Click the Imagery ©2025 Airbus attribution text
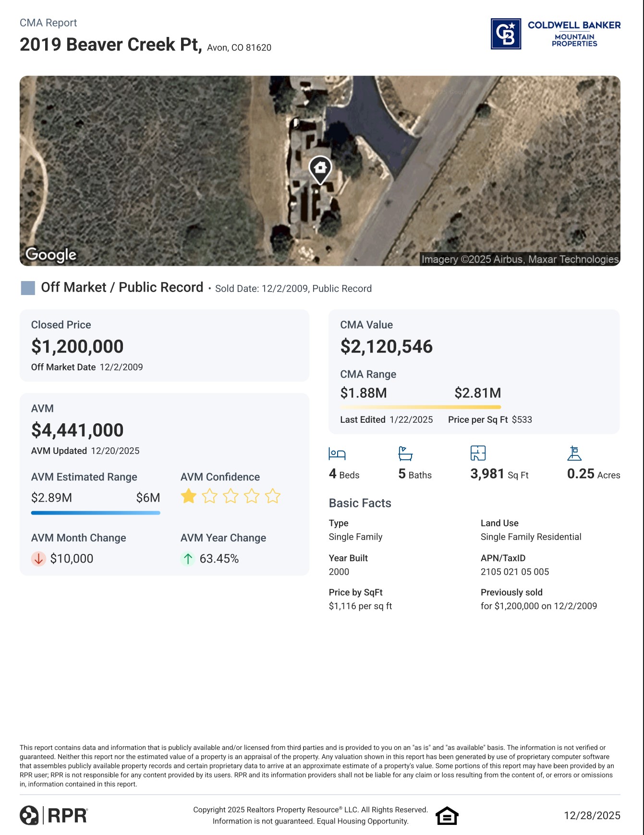644x835 pixels. 520,259
